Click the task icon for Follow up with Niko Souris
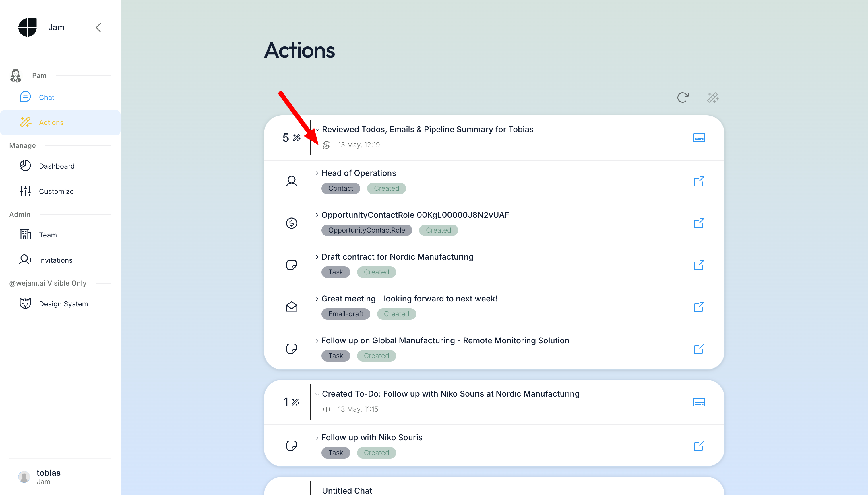 [x=292, y=445]
